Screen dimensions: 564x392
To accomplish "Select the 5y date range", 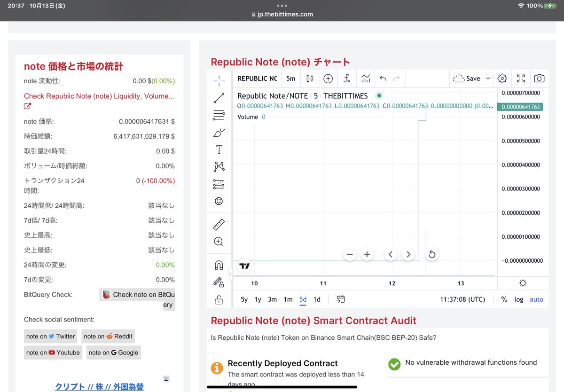I will point(244,299).
